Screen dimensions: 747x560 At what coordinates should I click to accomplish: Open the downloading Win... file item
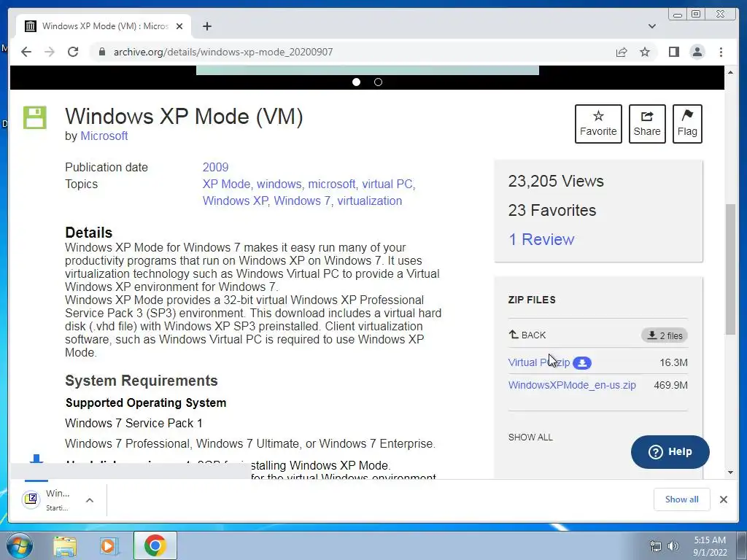tap(46, 499)
